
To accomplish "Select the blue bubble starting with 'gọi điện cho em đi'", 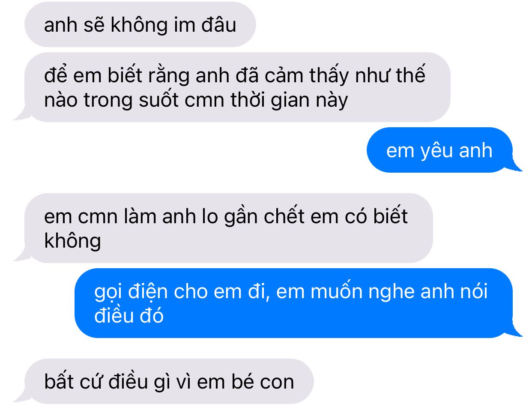I will pos(294,303).
